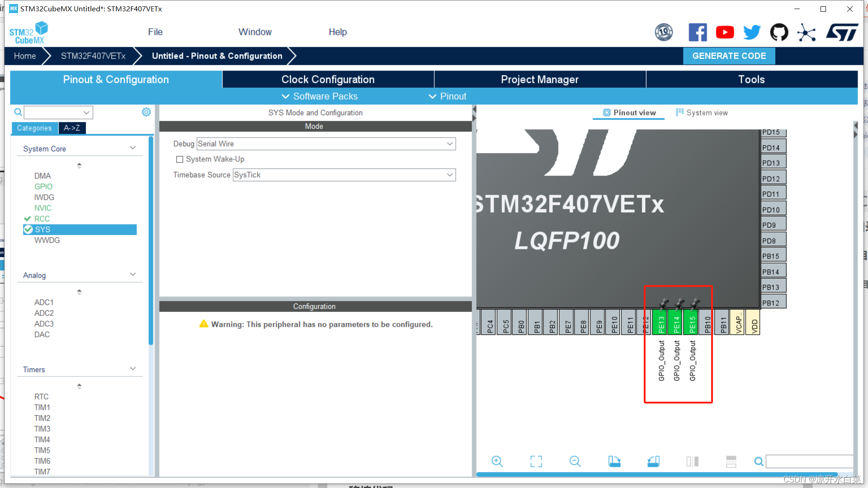The width and height of the screenshot is (868, 488).
Task: Open the Facebook link icon
Action: coord(698,32)
